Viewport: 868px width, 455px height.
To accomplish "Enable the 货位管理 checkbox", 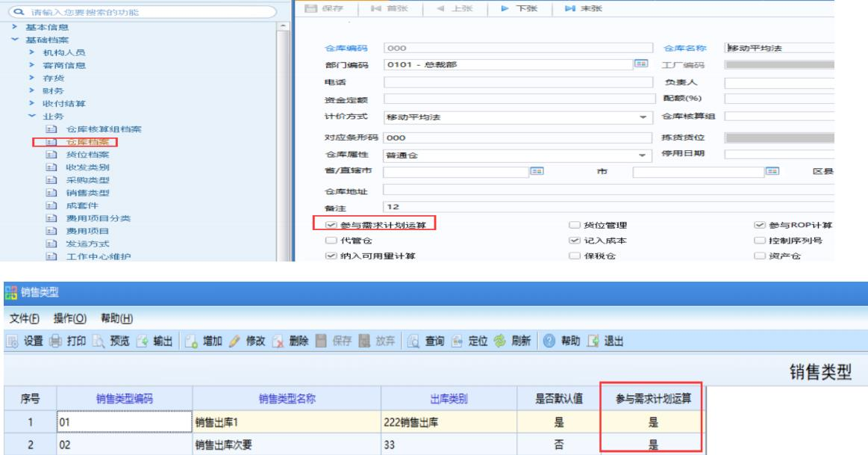I will 574,224.
